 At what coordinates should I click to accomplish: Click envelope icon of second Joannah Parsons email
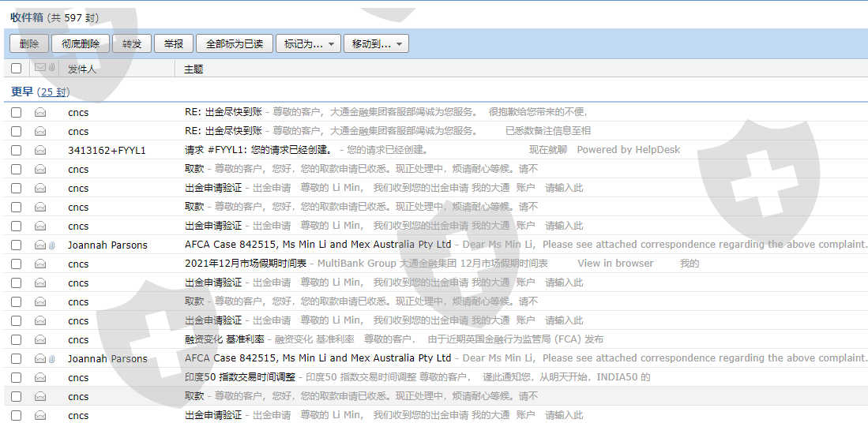tap(39, 359)
